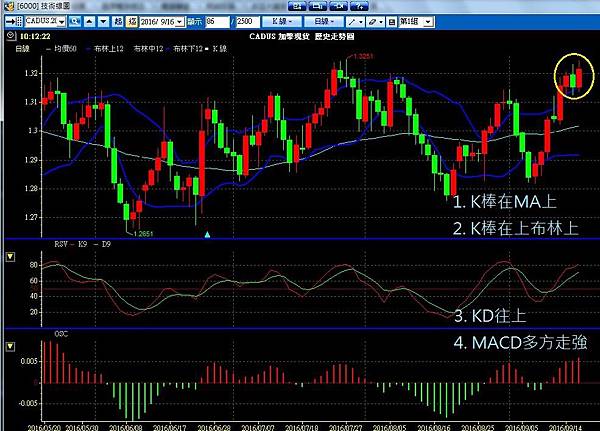This screenshot has width=600, height=431.
Task: Click the 起 start-date toggle icon
Action: pyautogui.click(x=118, y=21)
